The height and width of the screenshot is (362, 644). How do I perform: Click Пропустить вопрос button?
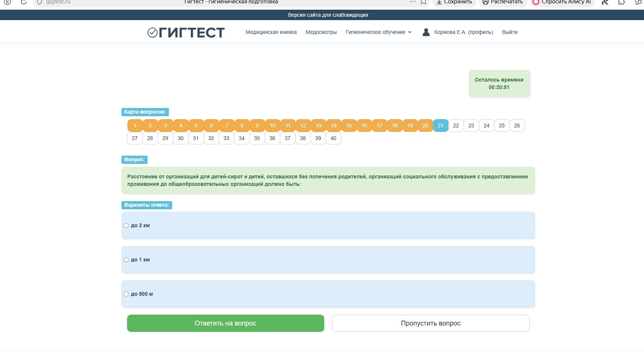point(430,323)
